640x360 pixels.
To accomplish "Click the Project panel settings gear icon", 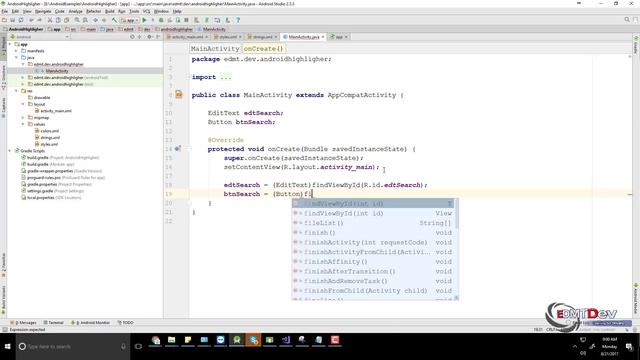I will 149,37.
